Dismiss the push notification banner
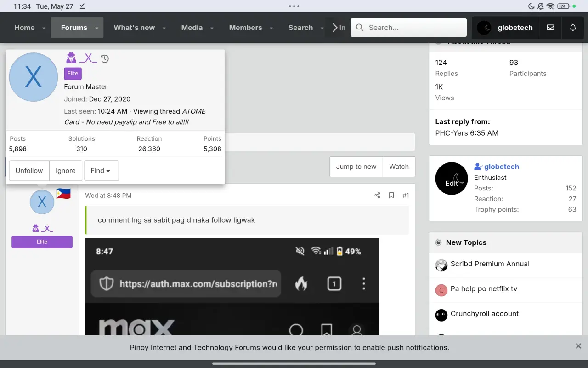This screenshot has width=588, height=368. [x=578, y=346]
